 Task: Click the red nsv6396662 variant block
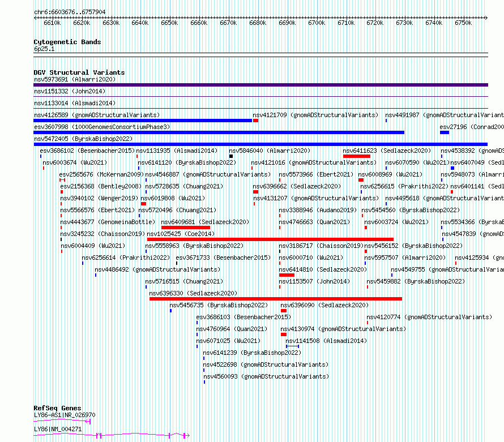coord(255,192)
